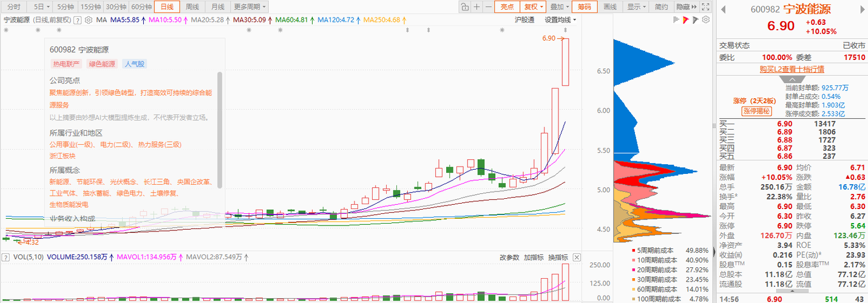Zoom out with the minus icon
868x303 pixels.
pos(488,7)
